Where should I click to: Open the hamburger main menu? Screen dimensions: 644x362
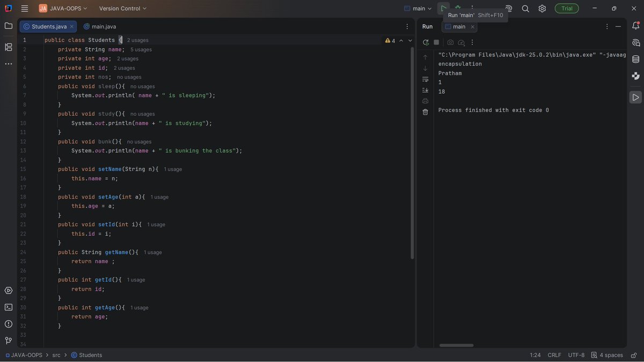click(25, 9)
